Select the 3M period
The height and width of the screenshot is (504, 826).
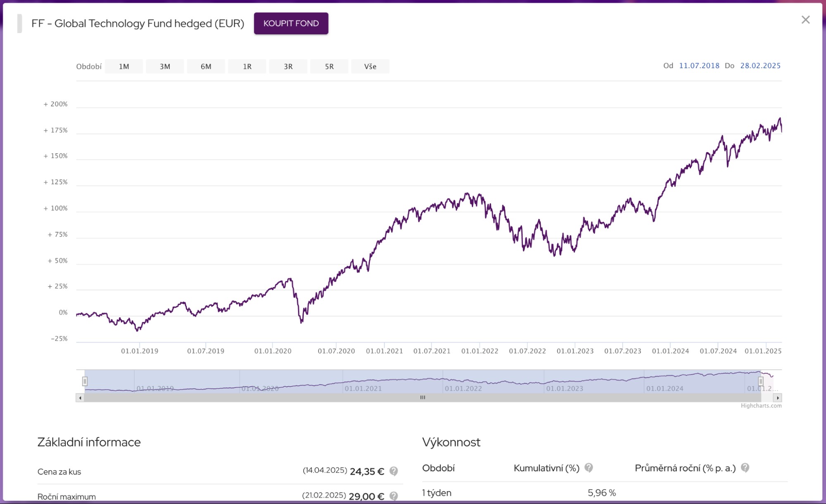164,66
